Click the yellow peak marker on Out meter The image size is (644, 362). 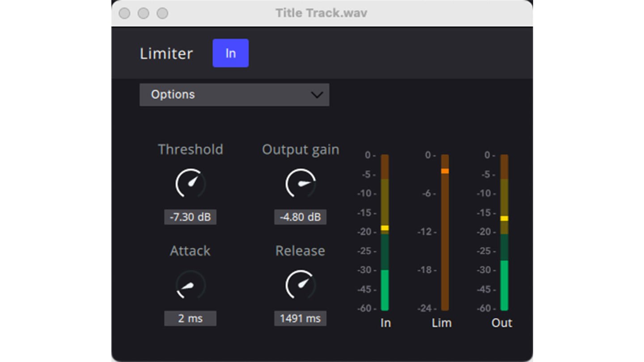pos(504,218)
